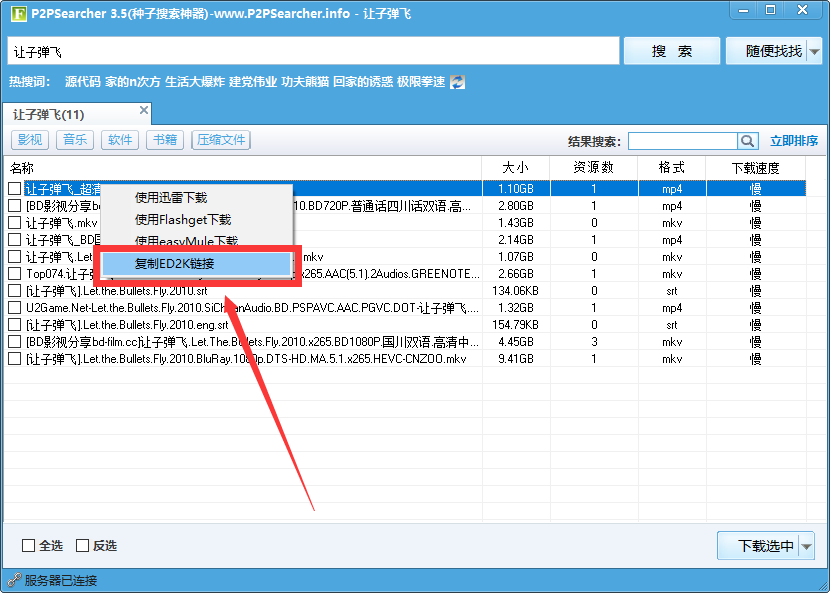The width and height of the screenshot is (830, 593).
Task: Tick the checkbox for the 2.14GB mp4 row
Action: pos(14,239)
